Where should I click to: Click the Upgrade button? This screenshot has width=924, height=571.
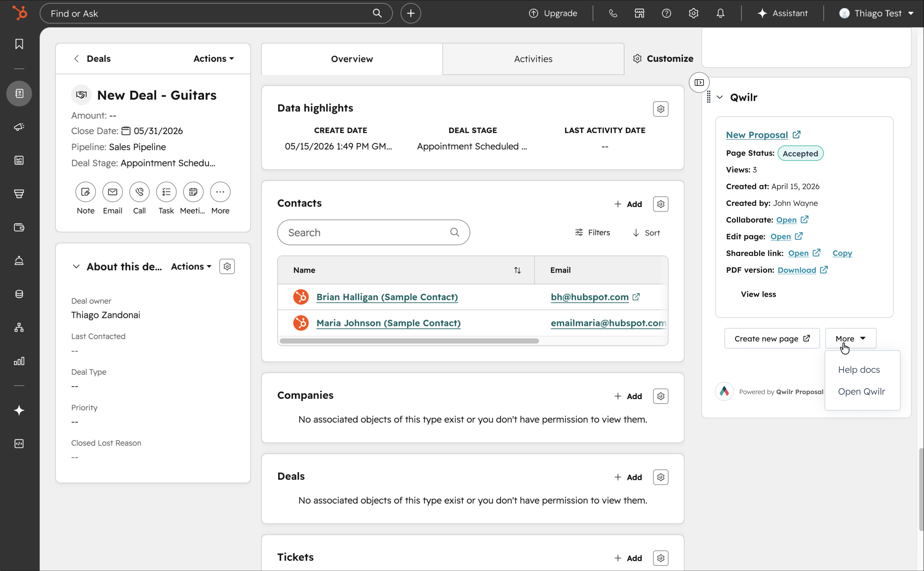(x=553, y=13)
